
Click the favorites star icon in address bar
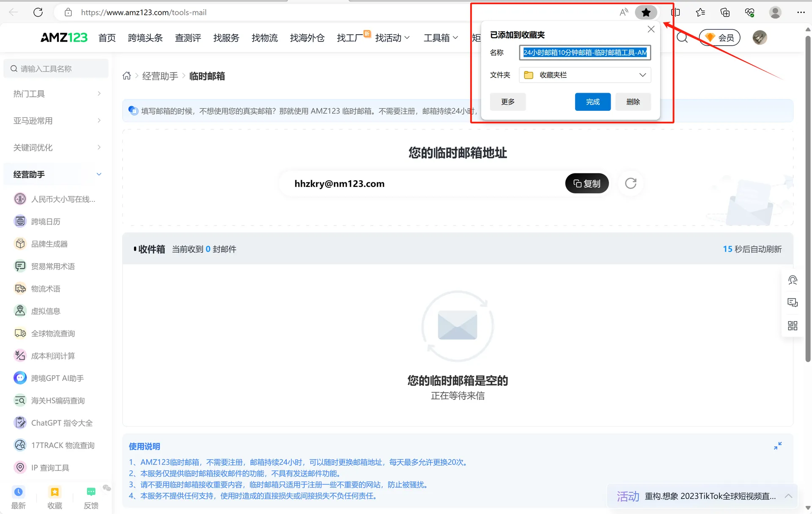[x=646, y=12]
